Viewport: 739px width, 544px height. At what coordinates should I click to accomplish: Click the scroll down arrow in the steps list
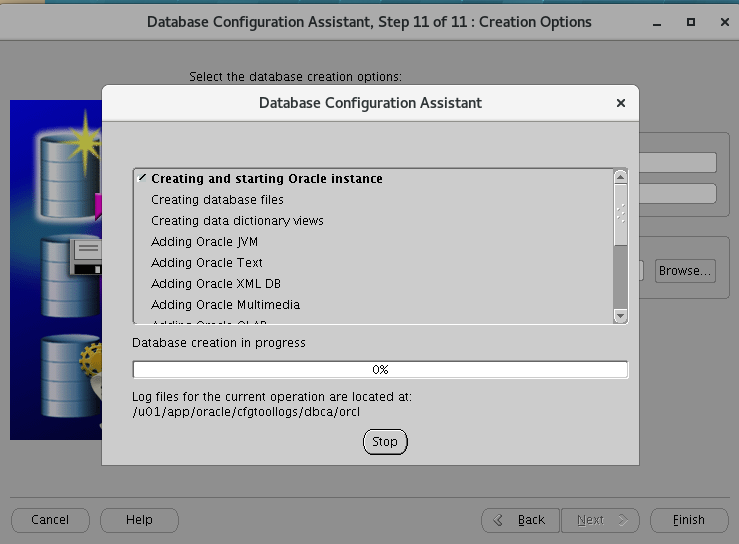620,315
